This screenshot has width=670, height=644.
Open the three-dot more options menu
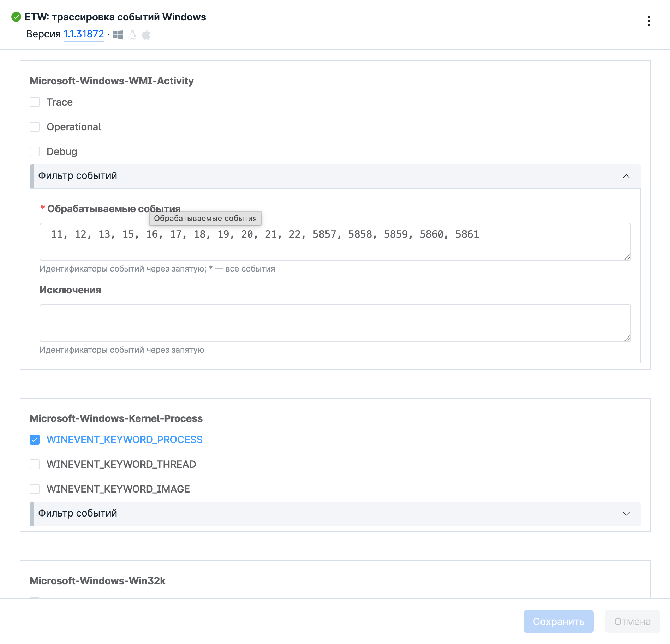pyautogui.click(x=648, y=21)
